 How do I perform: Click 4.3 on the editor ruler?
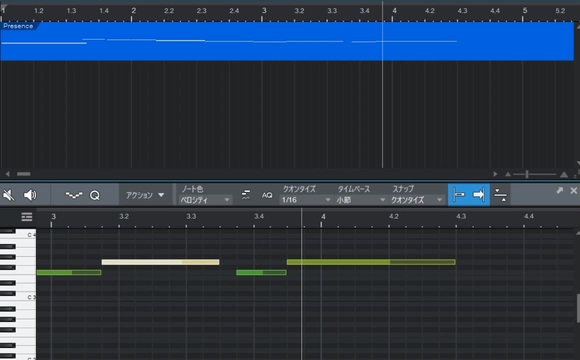(x=461, y=216)
